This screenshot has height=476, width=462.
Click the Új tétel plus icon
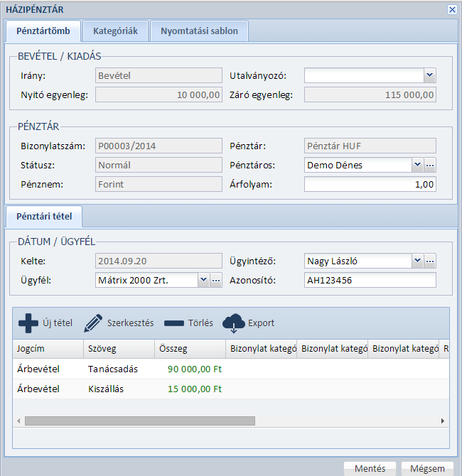pyautogui.click(x=28, y=323)
